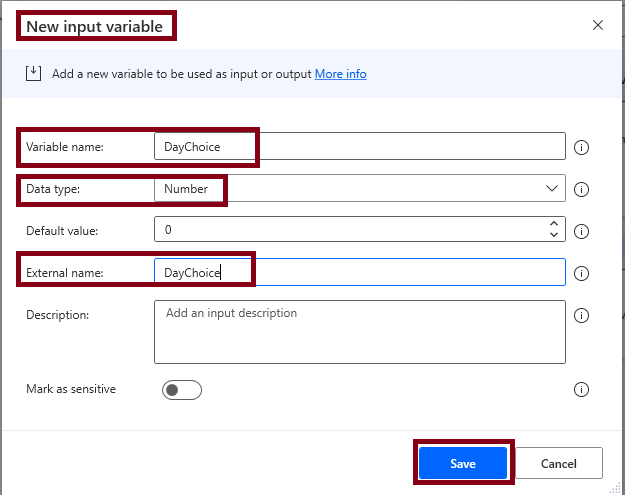Click info icon beside Description box
This screenshot has width=625, height=495.
(x=581, y=315)
